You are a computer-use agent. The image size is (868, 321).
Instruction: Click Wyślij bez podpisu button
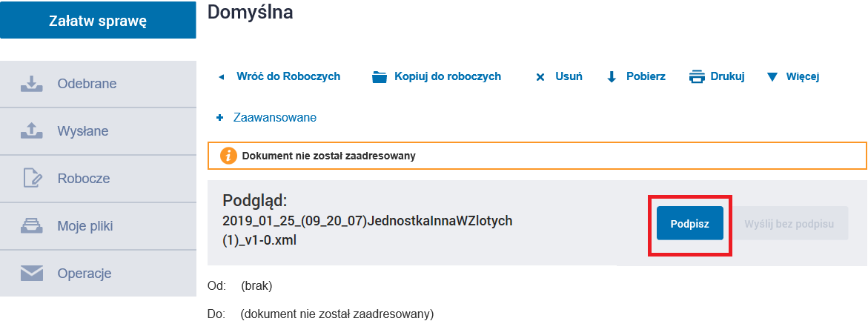tap(791, 223)
